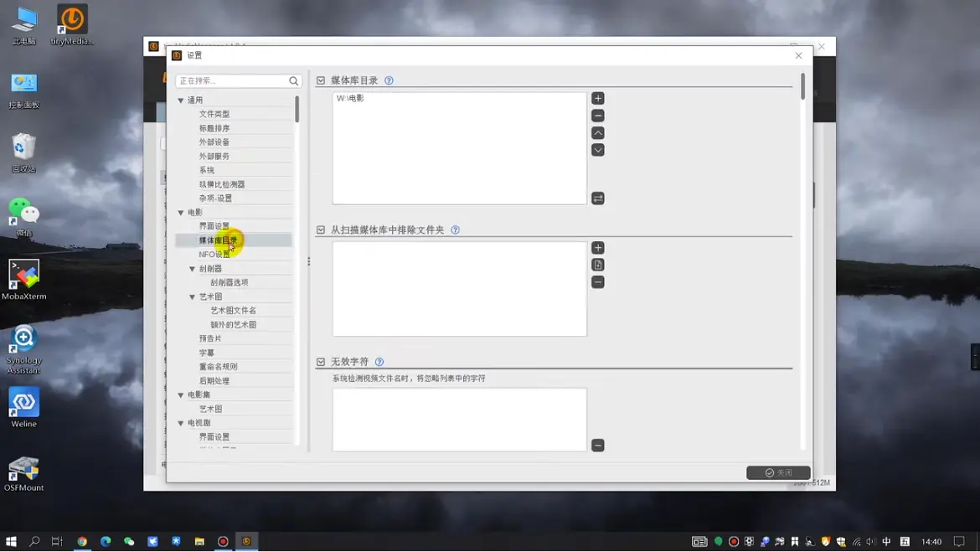Click the 正在搜索 settings search field
Screen dimensions: 980x552
pyautogui.click(x=231, y=81)
